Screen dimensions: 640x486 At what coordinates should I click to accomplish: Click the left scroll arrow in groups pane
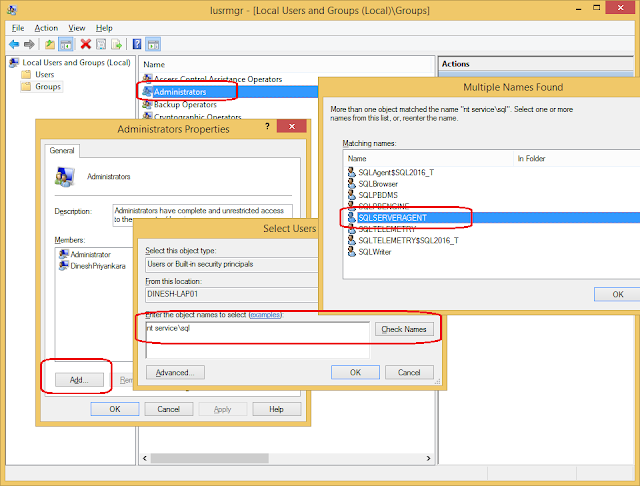coord(145,458)
